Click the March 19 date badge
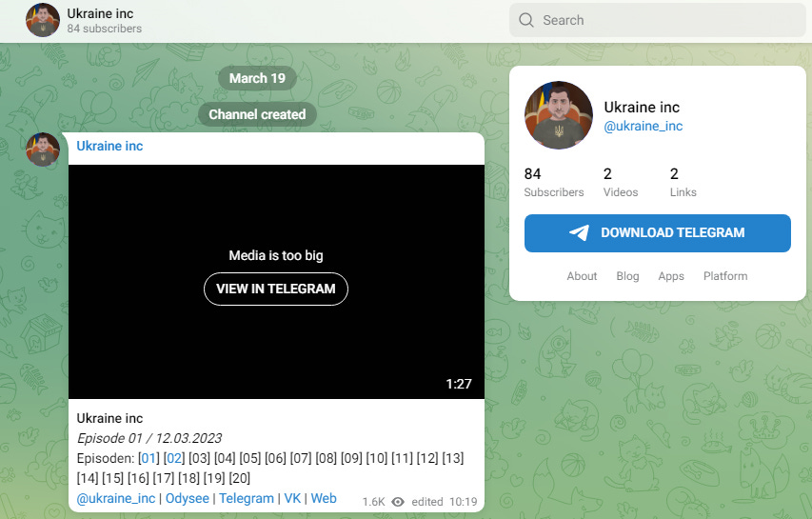This screenshot has width=812, height=519. coord(257,78)
